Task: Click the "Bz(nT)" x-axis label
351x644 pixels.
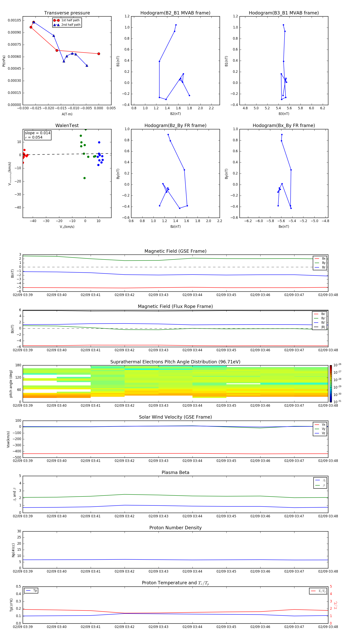Action: point(175,227)
